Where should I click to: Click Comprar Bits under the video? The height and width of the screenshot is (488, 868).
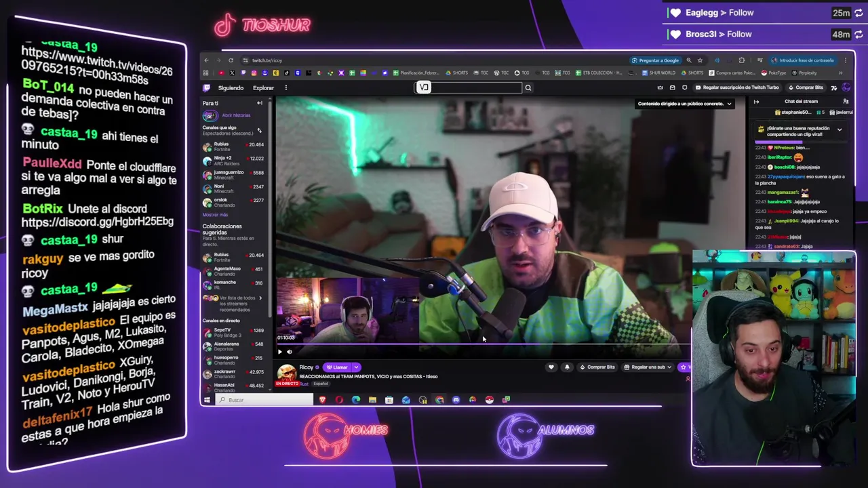(597, 367)
